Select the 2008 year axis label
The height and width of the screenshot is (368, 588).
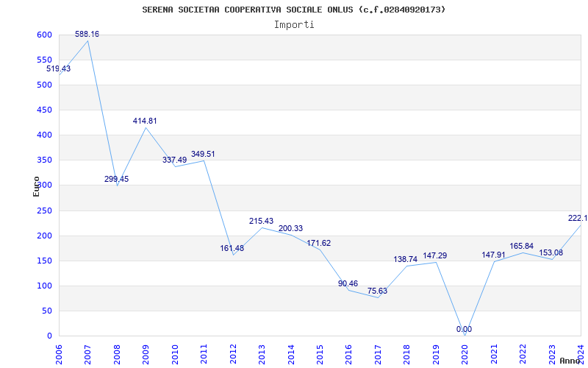(x=118, y=355)
